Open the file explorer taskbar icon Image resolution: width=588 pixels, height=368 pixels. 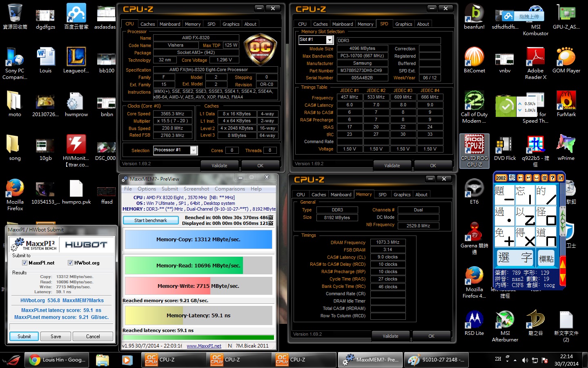102,360
